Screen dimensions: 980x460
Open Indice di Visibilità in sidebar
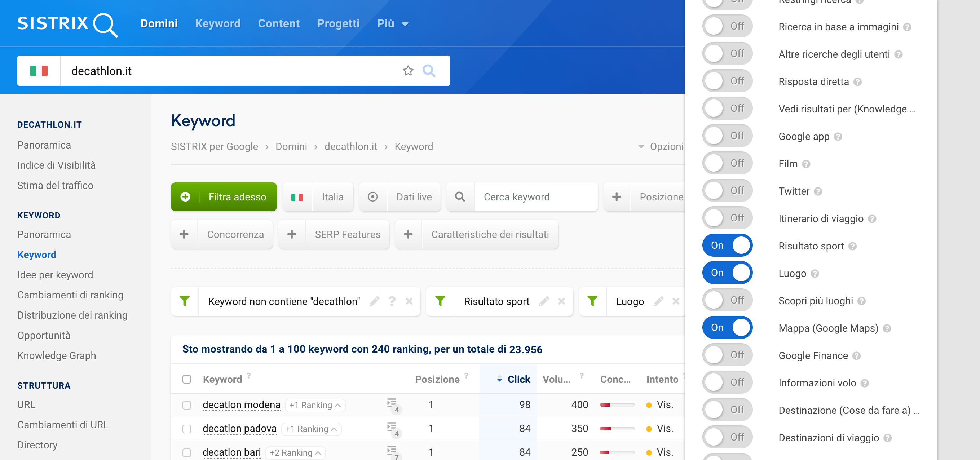pos(56,165)
